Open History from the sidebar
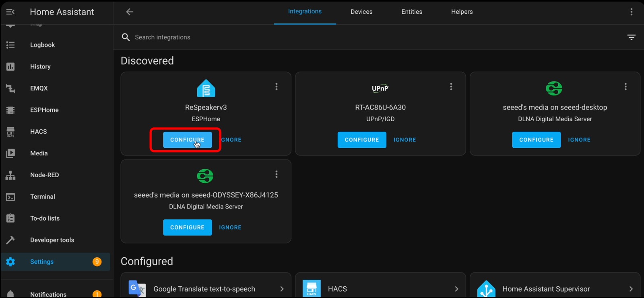The height and width of the screenshot is (298, 644). [56, 67]
